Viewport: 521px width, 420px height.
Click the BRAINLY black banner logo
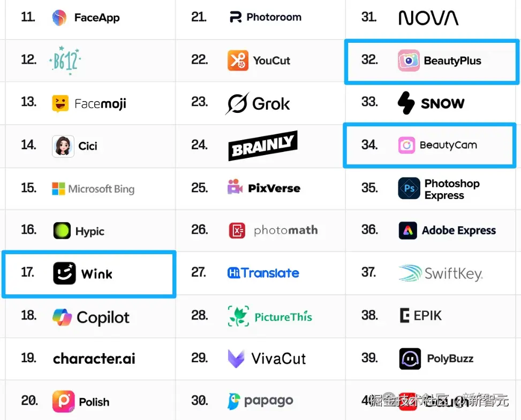click(262, 146)
